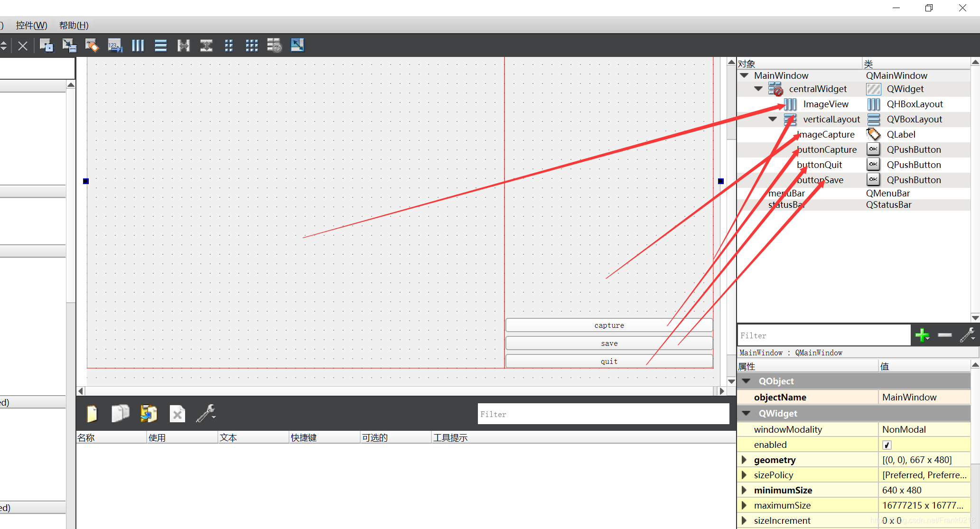
Task: Click the 属性 column header in property editor
Action: pyautogui.click(x=808, y=366)
